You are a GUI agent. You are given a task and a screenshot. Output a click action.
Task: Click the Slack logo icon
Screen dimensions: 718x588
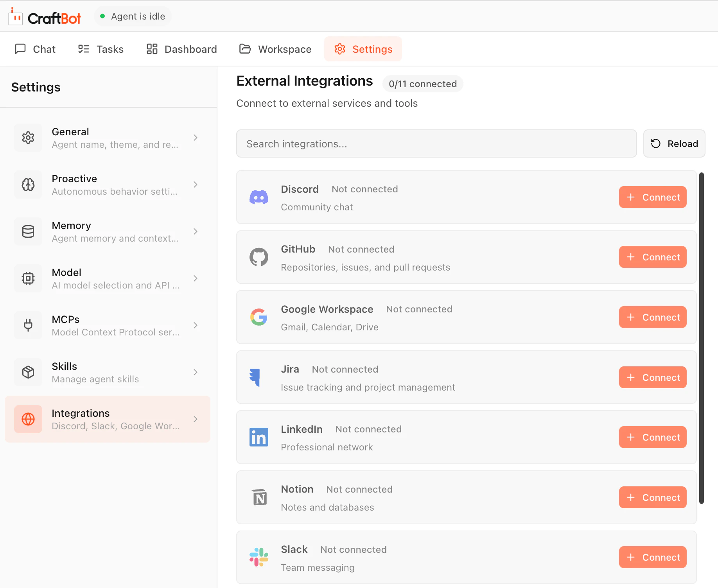[x=259, y=557]
